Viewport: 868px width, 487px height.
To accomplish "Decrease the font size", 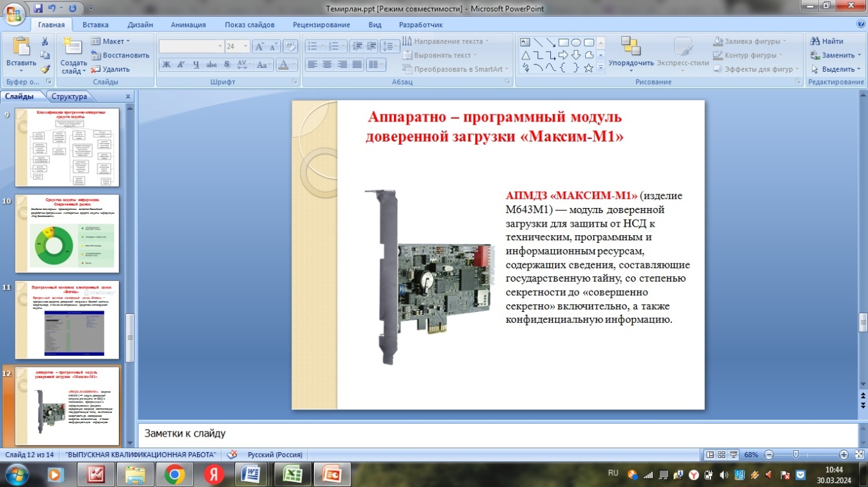I will tap(273, 47).
